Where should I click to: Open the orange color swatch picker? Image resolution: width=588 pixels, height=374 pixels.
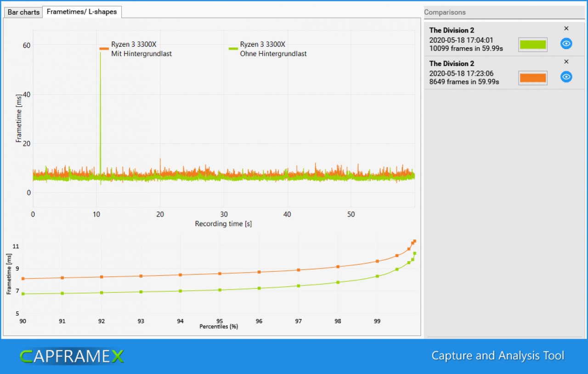[x=533, y=78]
